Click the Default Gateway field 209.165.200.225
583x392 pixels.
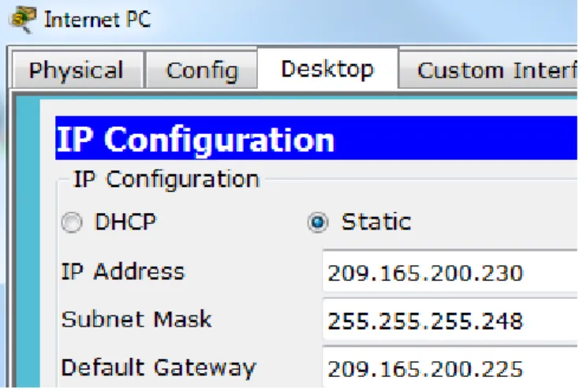click(x=450, y=368)
